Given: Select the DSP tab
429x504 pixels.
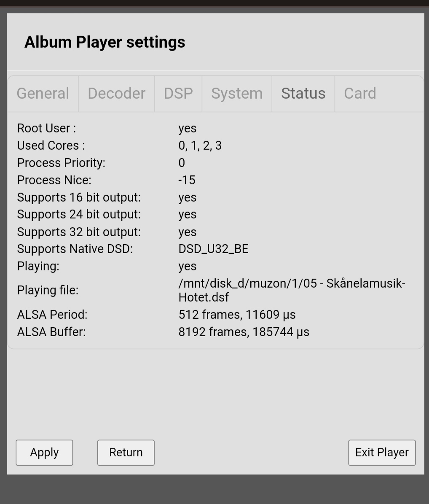Looking at the screenshot, I should 178,94.
